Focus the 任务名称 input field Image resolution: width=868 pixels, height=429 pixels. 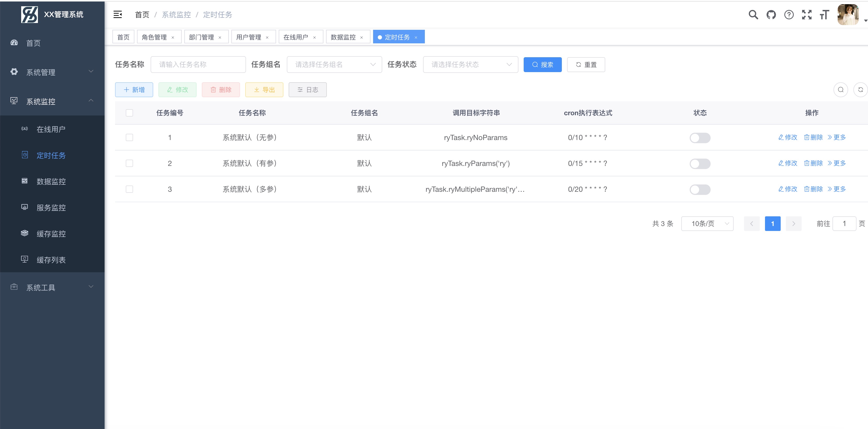[198, 64]
